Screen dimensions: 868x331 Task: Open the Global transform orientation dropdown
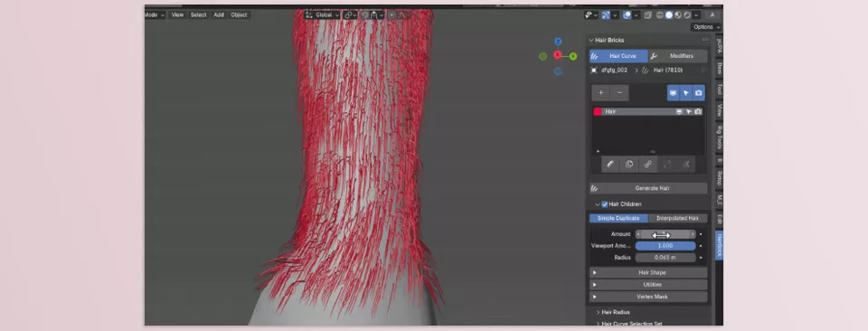[x=322, y=15]
